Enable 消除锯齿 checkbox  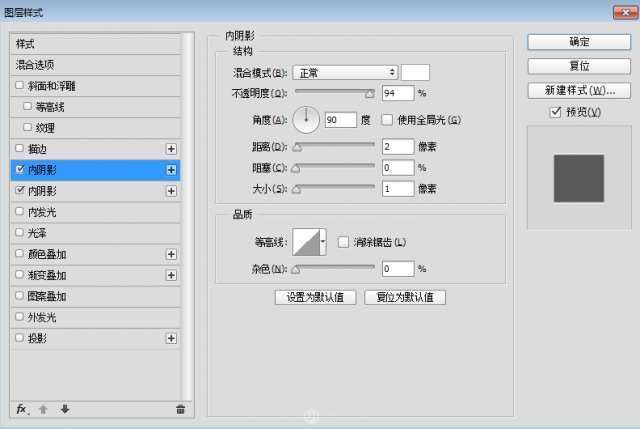coord(343,242)
